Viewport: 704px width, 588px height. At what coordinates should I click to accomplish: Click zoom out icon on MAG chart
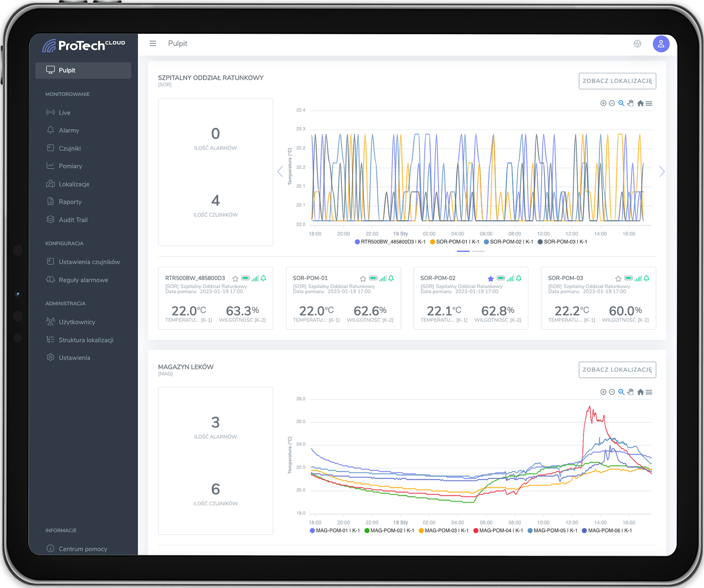pos(612,392)
